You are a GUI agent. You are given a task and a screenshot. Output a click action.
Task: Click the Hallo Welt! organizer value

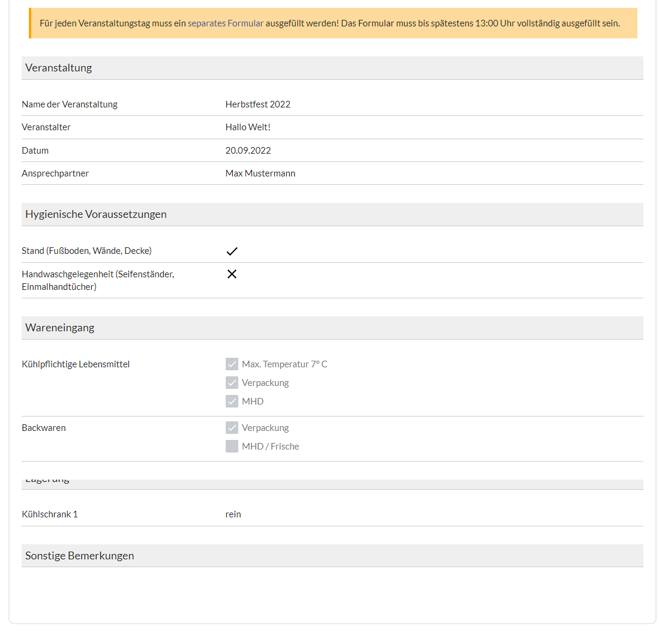[x=248, y=127]
